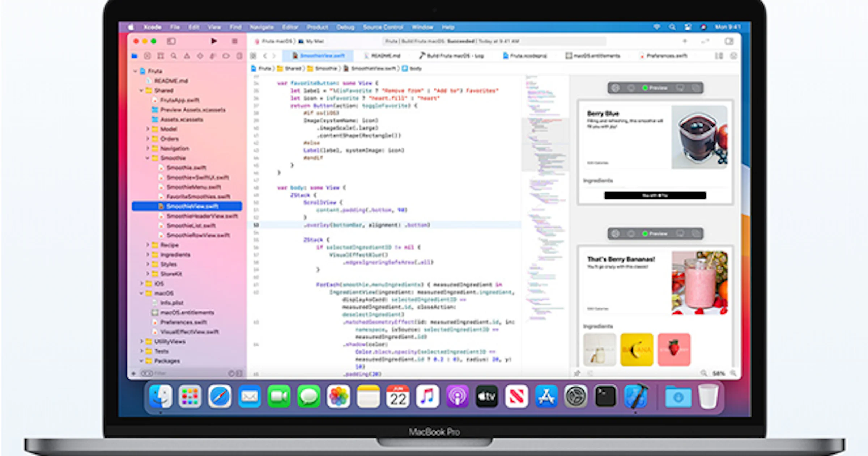Toggle live Preview above That's Berry Bananas

[x=655, y=234]
